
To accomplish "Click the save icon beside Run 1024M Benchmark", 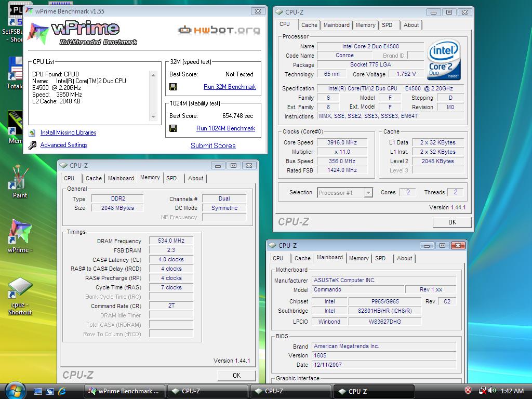I will [173, 128].
